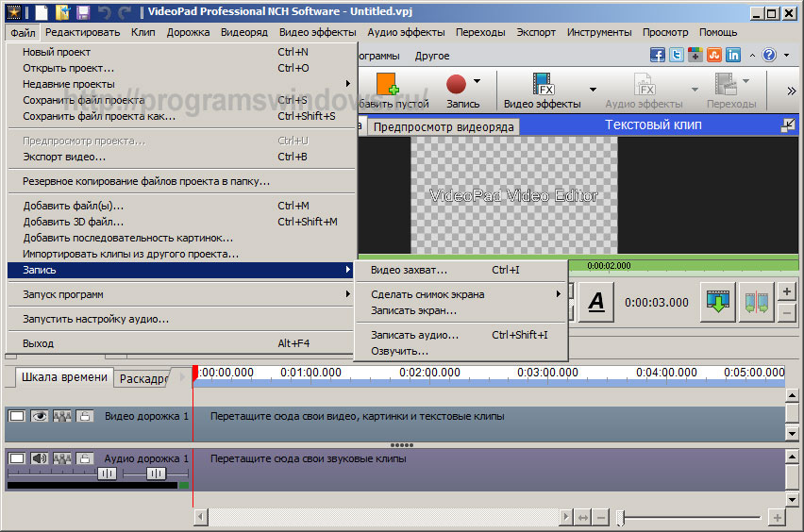Click the underlined A text format button
This screenshot has width=804, height=532.
point(596,302)
